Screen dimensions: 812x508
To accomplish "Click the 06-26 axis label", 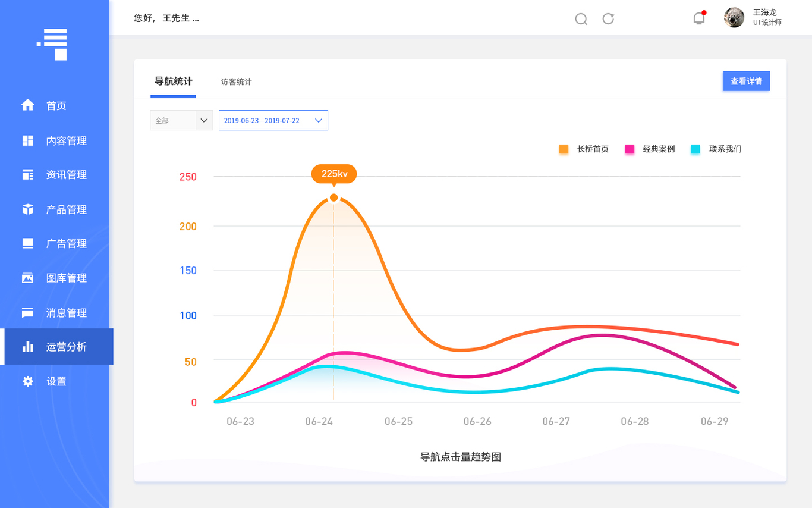I will (477, 421).
